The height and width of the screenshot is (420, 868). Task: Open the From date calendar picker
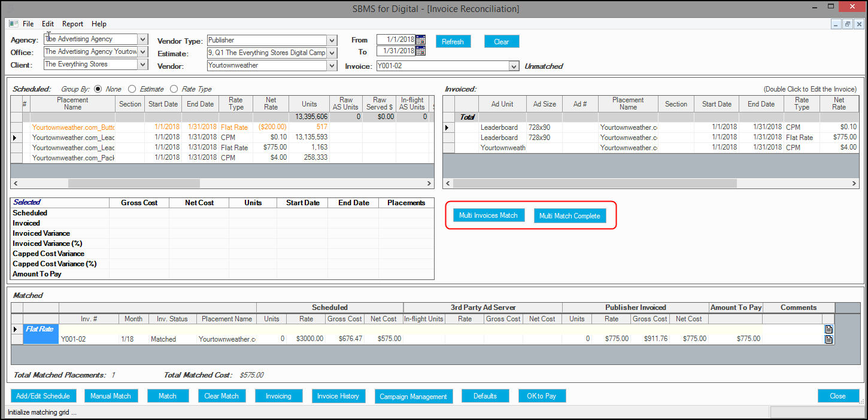coord(420,39)
